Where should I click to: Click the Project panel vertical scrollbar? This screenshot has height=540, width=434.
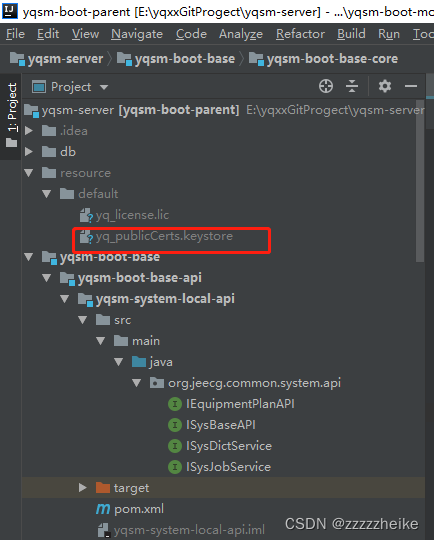(420, 181)
